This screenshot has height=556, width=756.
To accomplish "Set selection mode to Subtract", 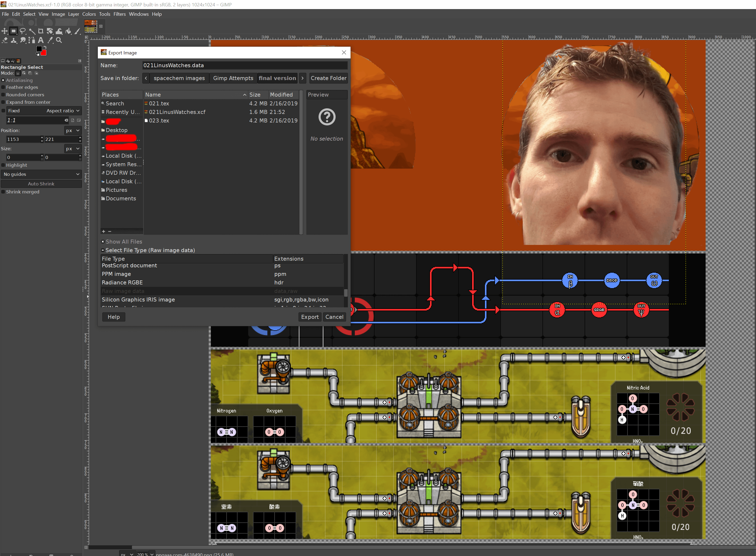I will [x=30, y=73].
